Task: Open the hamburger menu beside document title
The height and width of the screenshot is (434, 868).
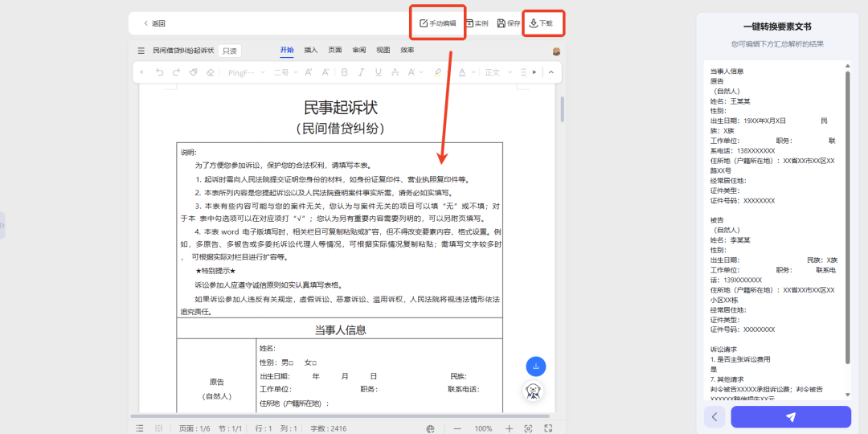Action: (141, 51)
